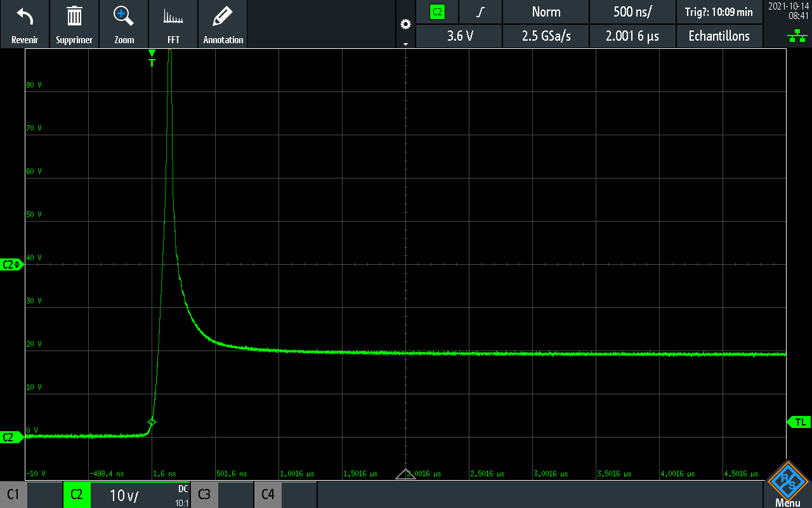Select the green trigger position T marker
812x508 pixels.
152,57
